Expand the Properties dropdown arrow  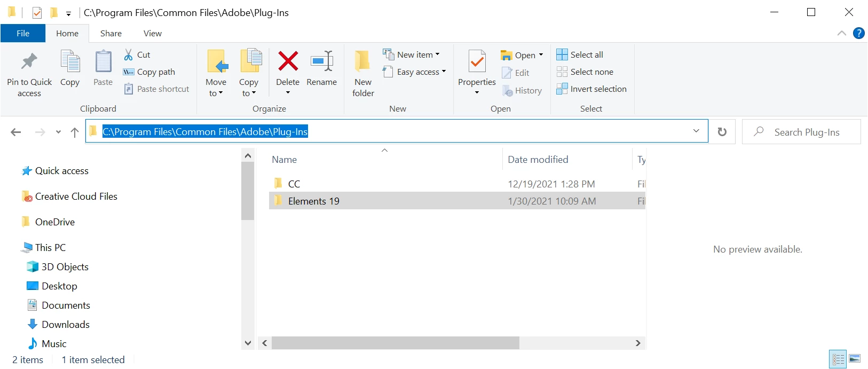(x=477, y=93)
